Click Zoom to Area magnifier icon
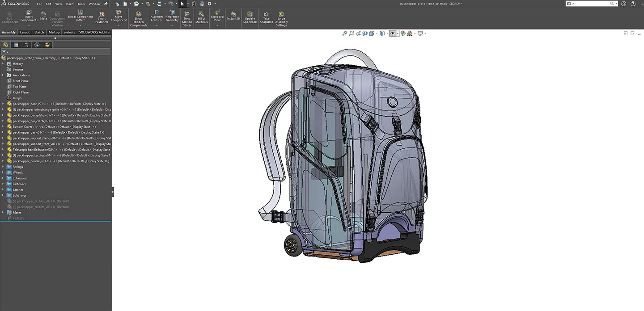This screenshot has height=311, width=644. (352, 33)
